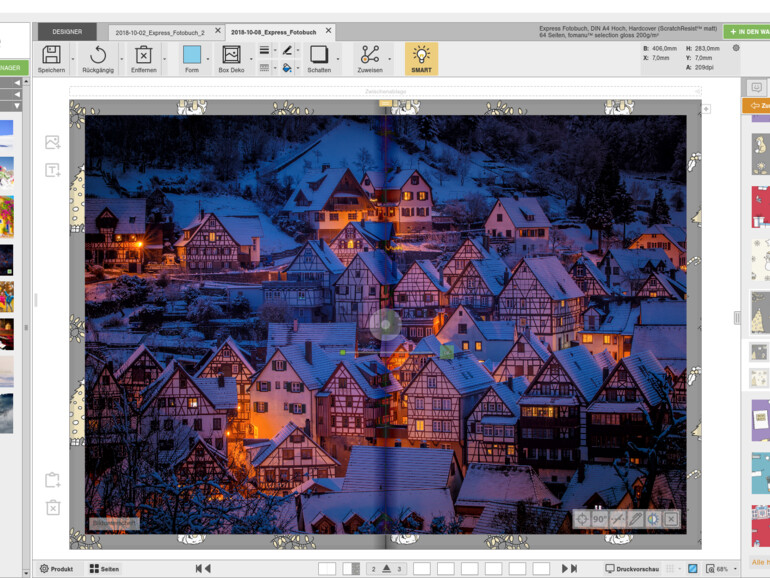Choose the paint bucket fill icon
The height and width of the screenshot is (578, 770).
point(287,68)
